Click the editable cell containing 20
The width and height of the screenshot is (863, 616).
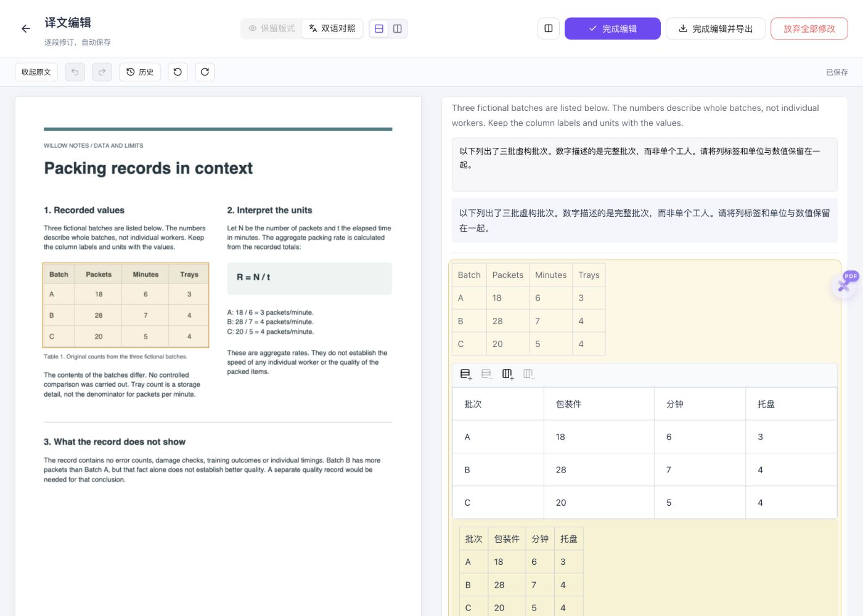pyautogui.click(x=599, y=503)
